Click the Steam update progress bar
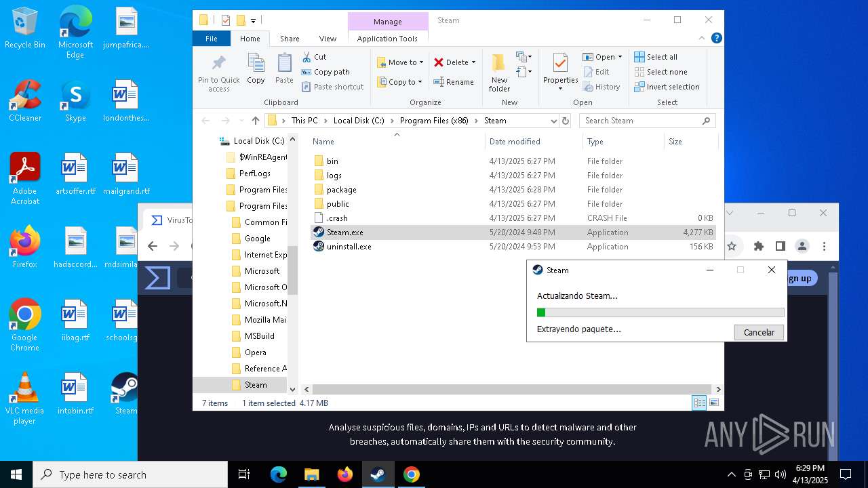868x488 pixels. [x=660, y=312]
